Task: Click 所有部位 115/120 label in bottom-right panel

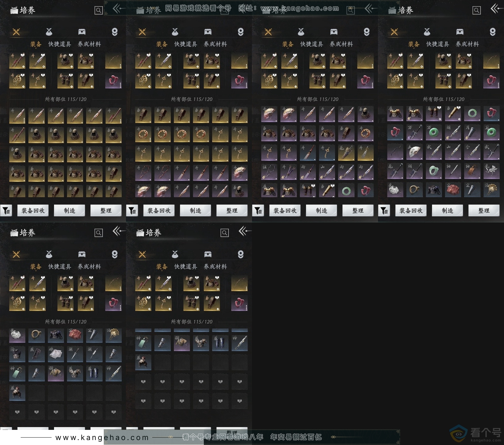Action: (192, 322)
